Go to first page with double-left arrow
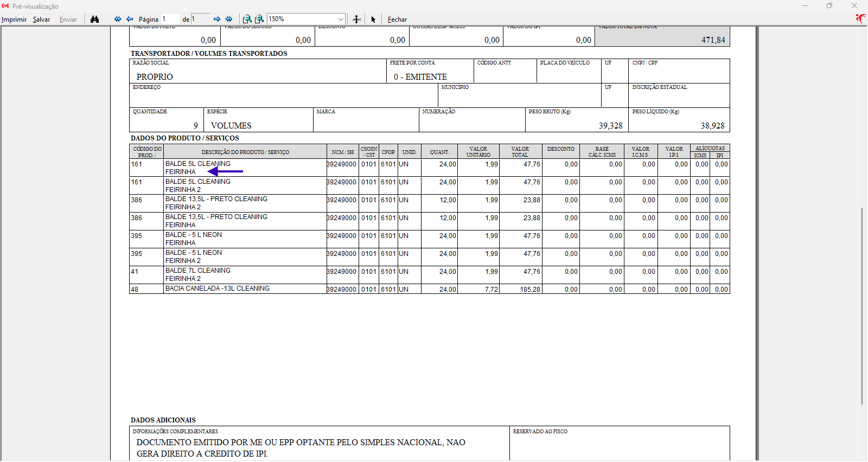 click(x=117, y=19)
